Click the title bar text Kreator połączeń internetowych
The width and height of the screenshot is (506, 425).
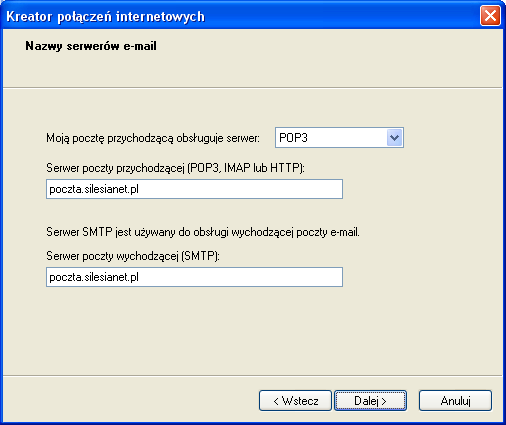pos(105,16)
